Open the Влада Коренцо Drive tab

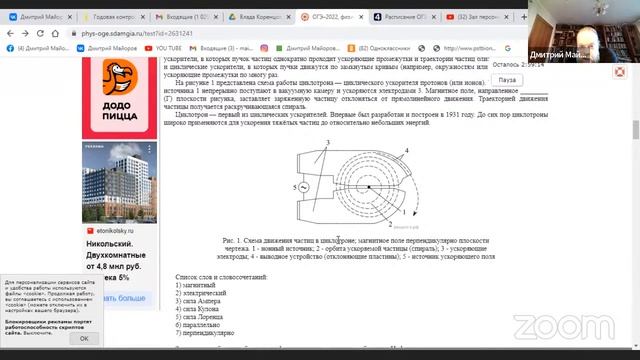pos(255,17)
